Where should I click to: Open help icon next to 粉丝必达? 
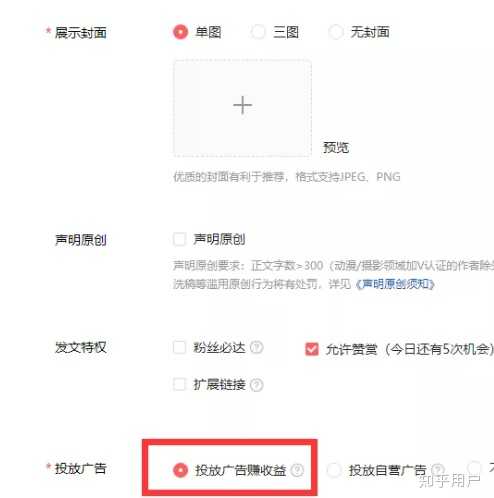tap(257, 347)
